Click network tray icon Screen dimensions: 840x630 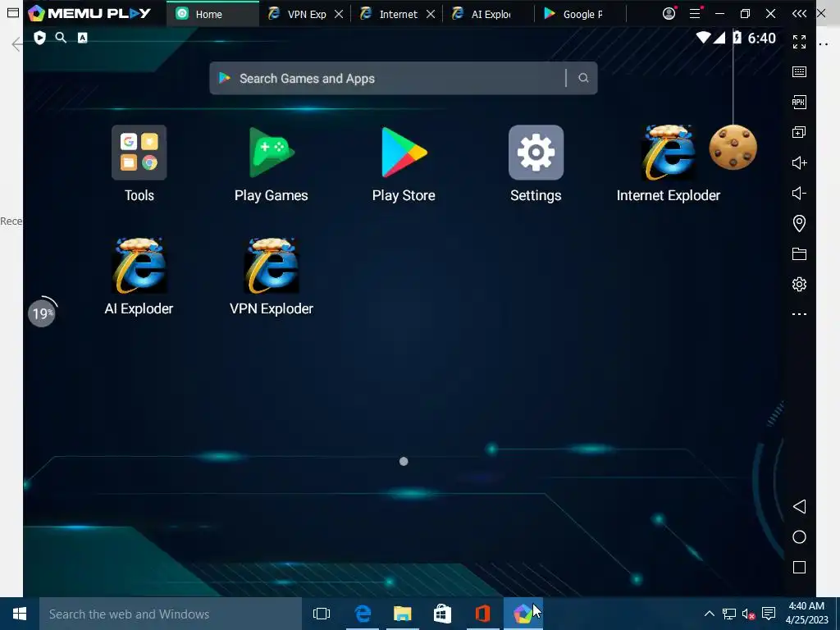click(728, 614)
